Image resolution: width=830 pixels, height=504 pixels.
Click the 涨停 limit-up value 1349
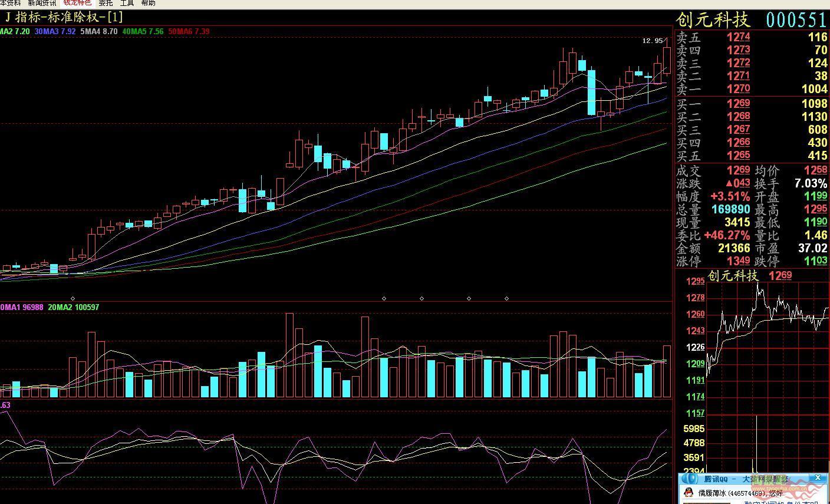coord(738,261)
